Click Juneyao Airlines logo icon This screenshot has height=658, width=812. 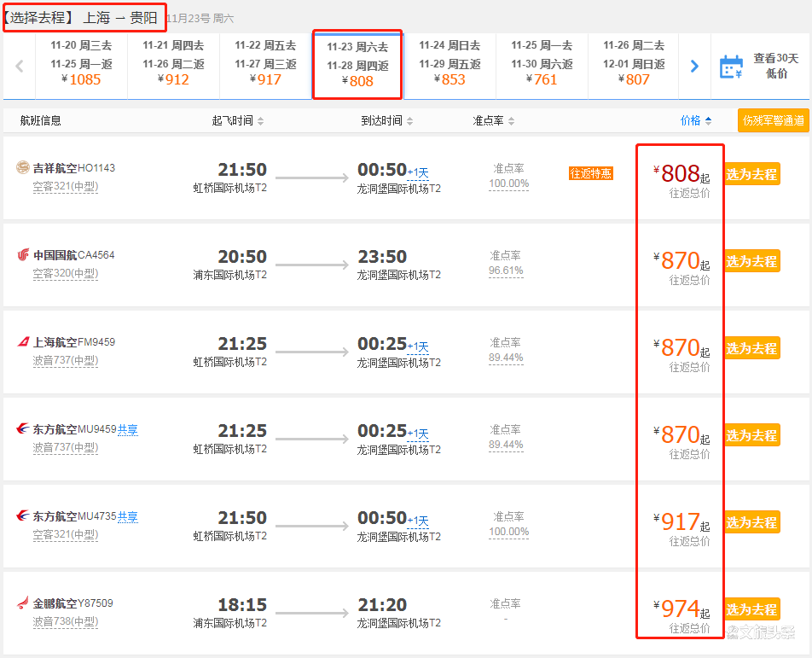click(23, 167)
